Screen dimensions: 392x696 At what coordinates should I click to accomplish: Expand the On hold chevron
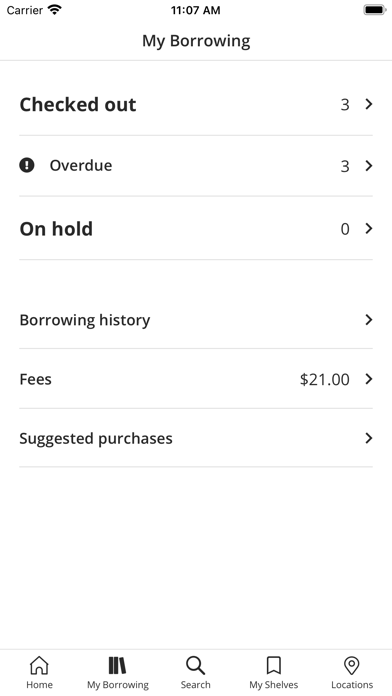368,228
